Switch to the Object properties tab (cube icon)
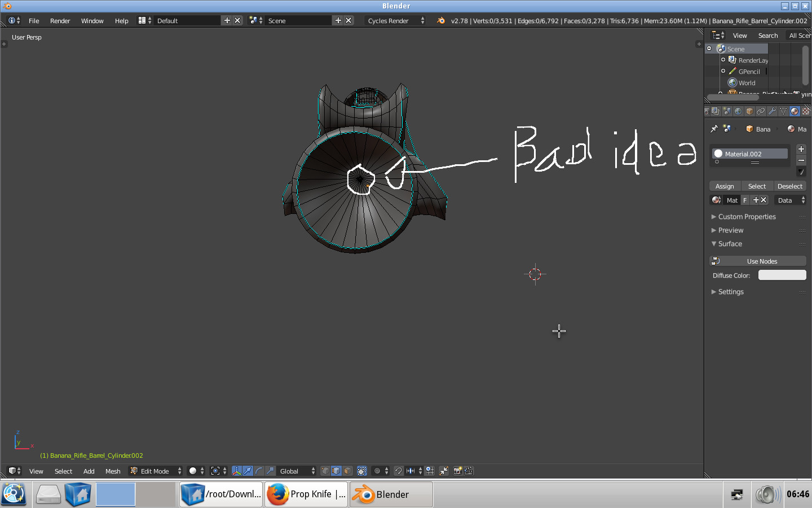 pos(749,111)
